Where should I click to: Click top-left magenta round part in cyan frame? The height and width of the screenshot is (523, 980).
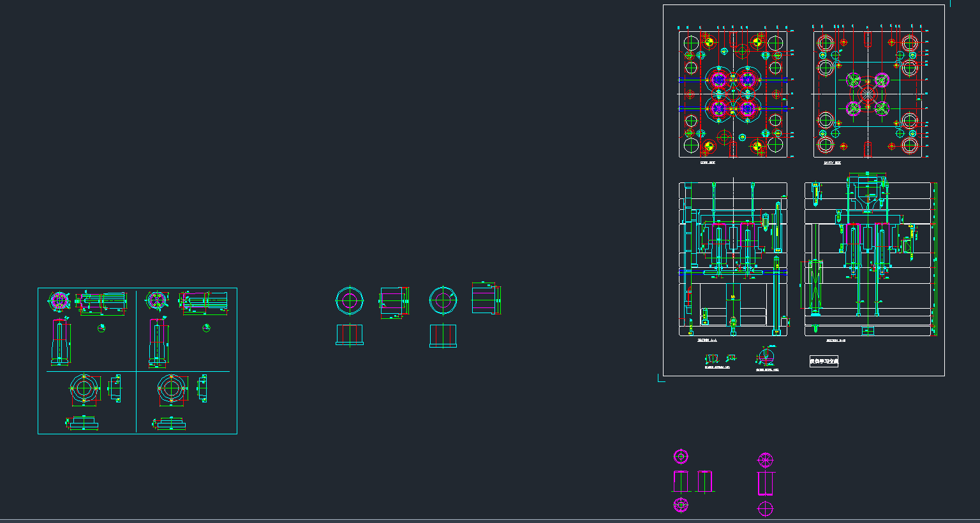pyautogui.click(x=59, y=300)
